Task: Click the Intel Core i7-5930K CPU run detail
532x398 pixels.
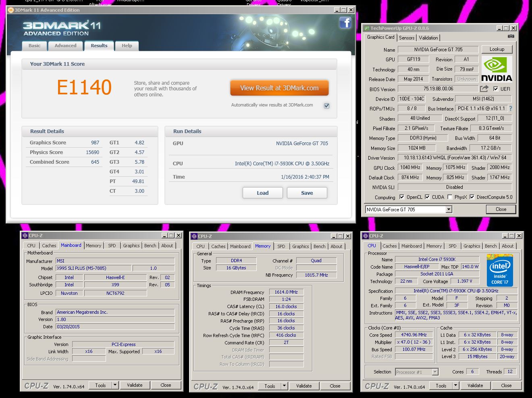Action: click(282, 163)
